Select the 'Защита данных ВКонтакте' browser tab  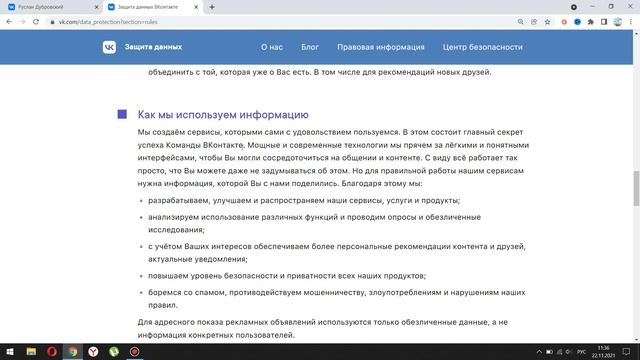[x=149, y=7]
